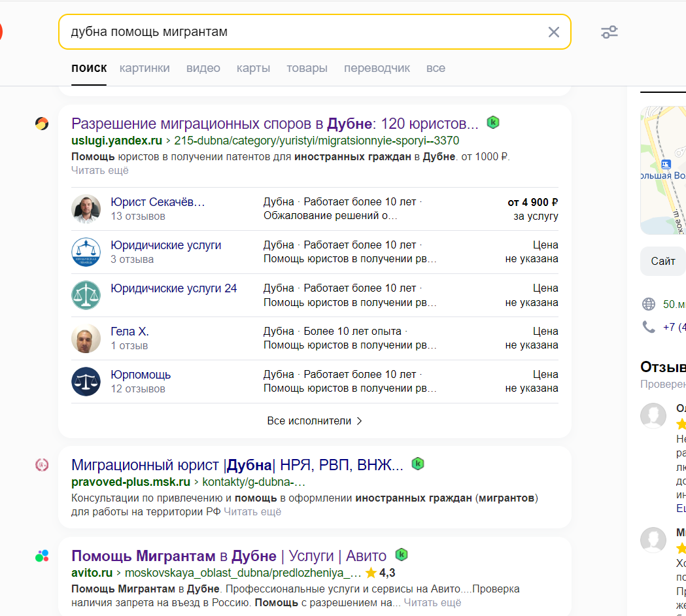Click green verified badge next to Миграционный юрист
This screenshot has width=686, height=616.
(x=418, y=464)
